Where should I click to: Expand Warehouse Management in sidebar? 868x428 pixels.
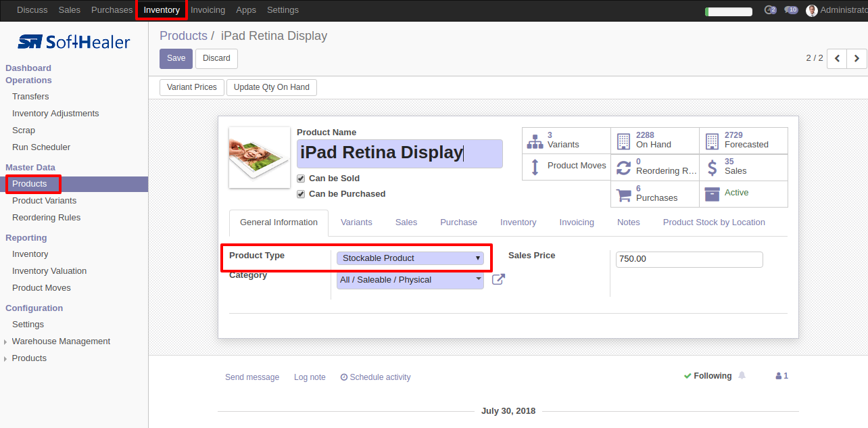point(61,341)
